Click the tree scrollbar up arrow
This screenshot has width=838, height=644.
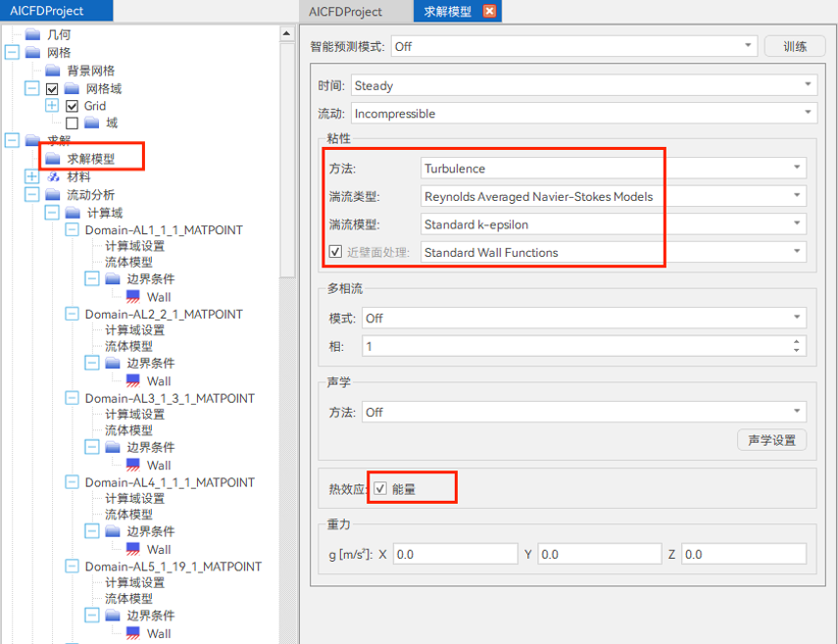[x=287, y=33]
